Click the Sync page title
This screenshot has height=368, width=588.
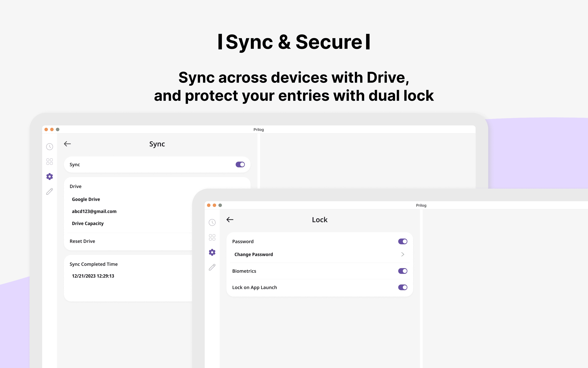(157, 144)
